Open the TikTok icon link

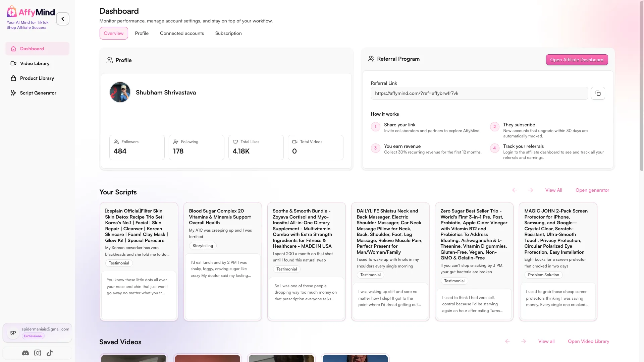50,353
